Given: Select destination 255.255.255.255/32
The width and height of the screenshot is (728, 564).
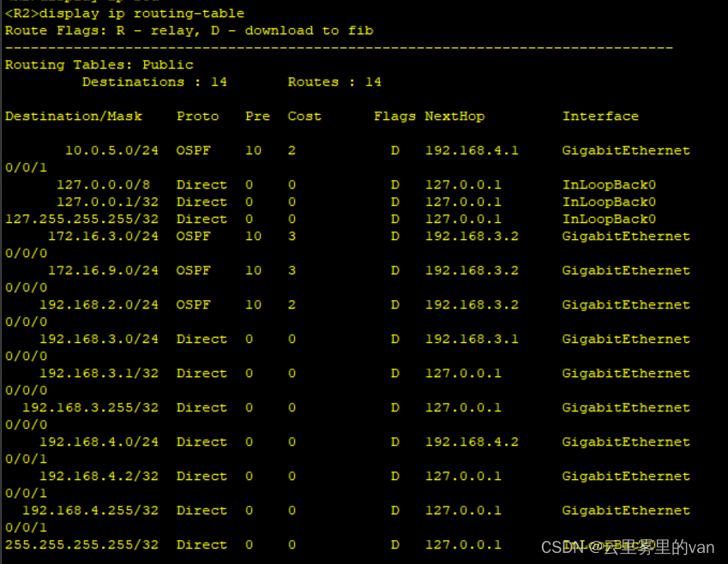Looking at the screenshot, I should tap(81, 545).
